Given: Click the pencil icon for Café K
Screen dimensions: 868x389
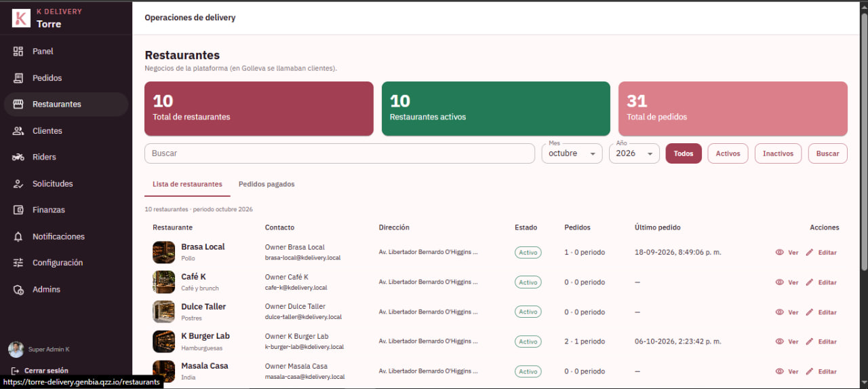Looking at the screenshot, I should 809,282.
